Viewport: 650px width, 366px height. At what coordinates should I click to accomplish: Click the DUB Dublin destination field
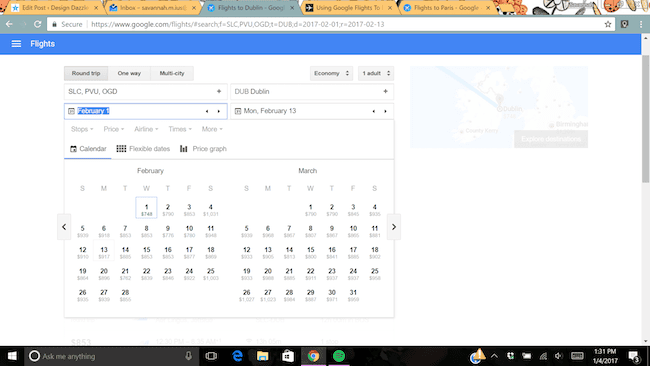point(312,92)
